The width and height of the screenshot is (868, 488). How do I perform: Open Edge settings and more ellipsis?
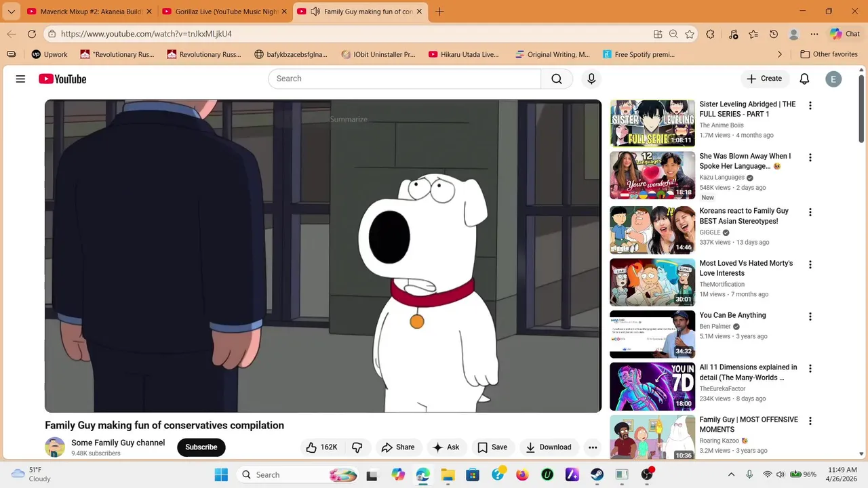click(x=814, y=34)
